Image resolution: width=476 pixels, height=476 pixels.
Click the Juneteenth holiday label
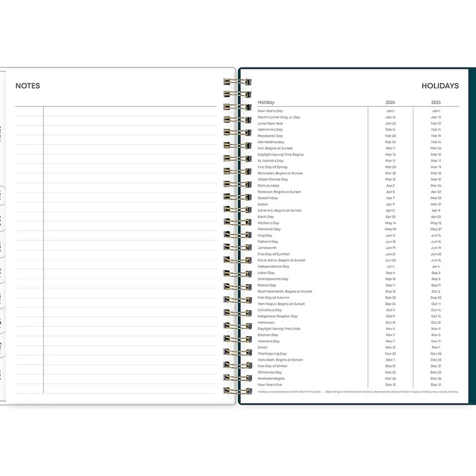(x=267, y=248)
